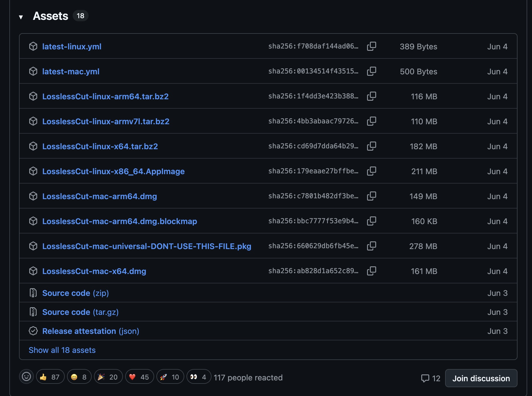
Task: Click hash text sha256:00134514f43515…
Action: pos(313,71)
